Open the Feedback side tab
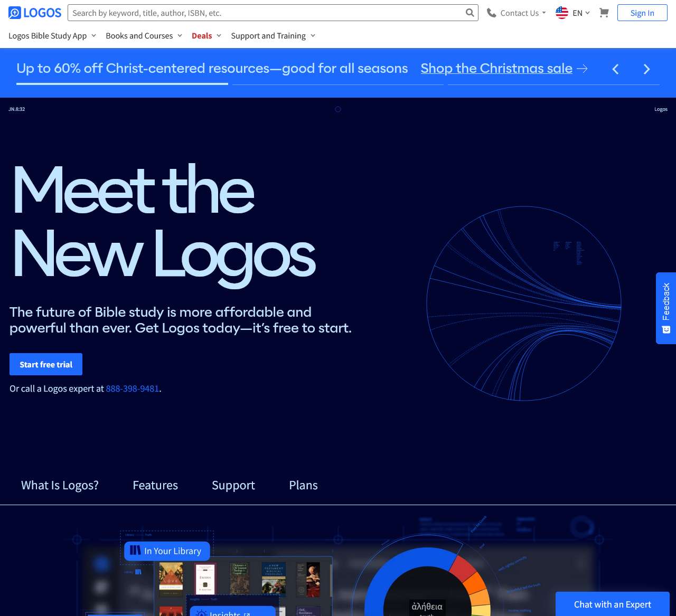This screenshot has height=616, width=676. 666,308
